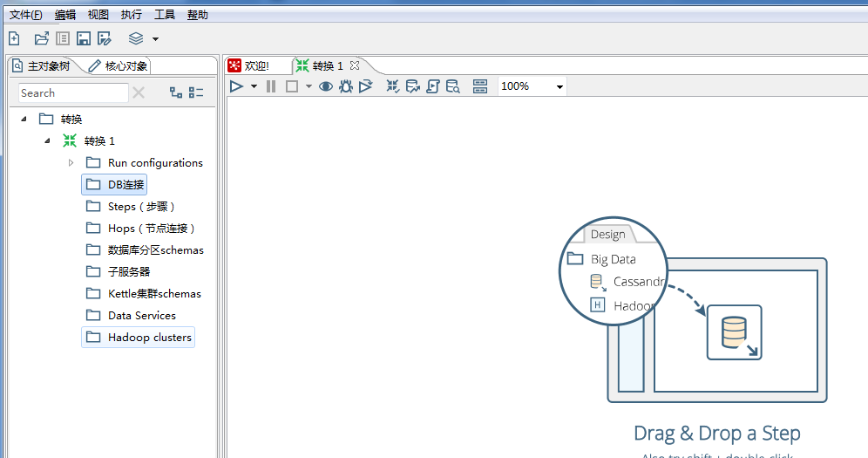Switch to the 主对象树 tab
Image resolution: width=868 pixels, height=458 pixels.
pos(42,66)
